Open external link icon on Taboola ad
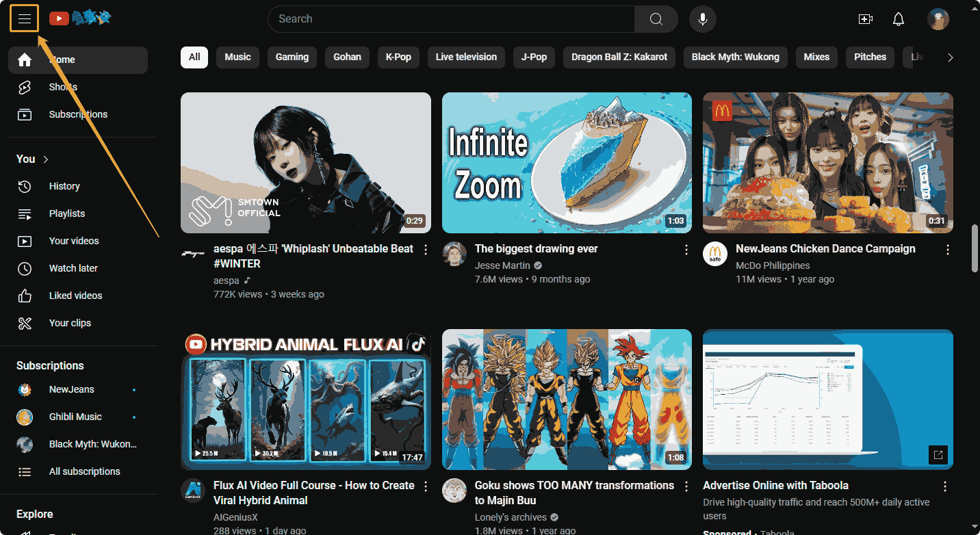This screenshot has height=535, width=980. pyautogui.click(x=938, y=455)
